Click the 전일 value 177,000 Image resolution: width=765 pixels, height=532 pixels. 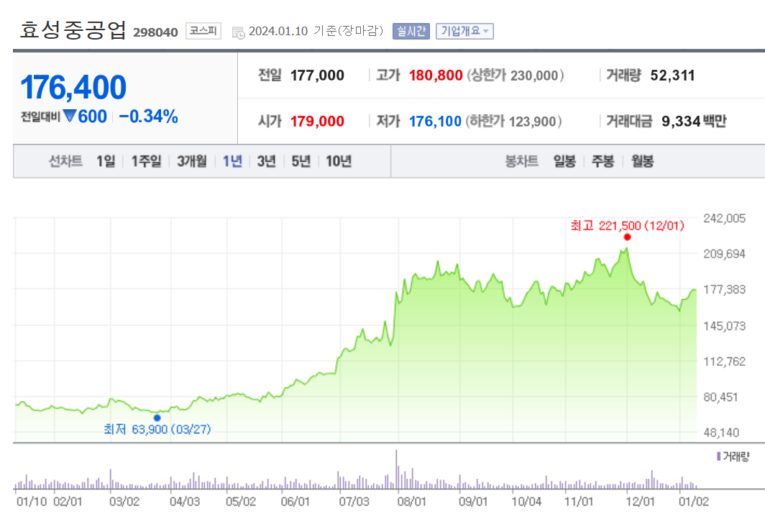click(317, 75)
